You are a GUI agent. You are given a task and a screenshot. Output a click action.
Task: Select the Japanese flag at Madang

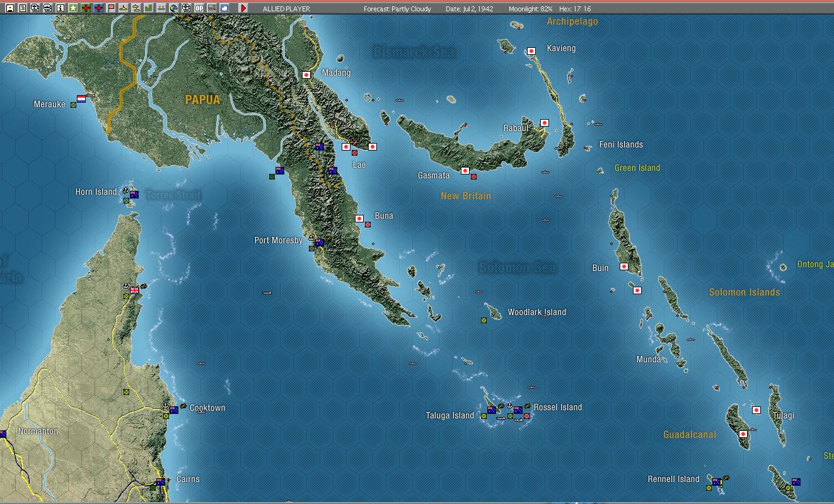pyautogui.click(x=306, y=75)
